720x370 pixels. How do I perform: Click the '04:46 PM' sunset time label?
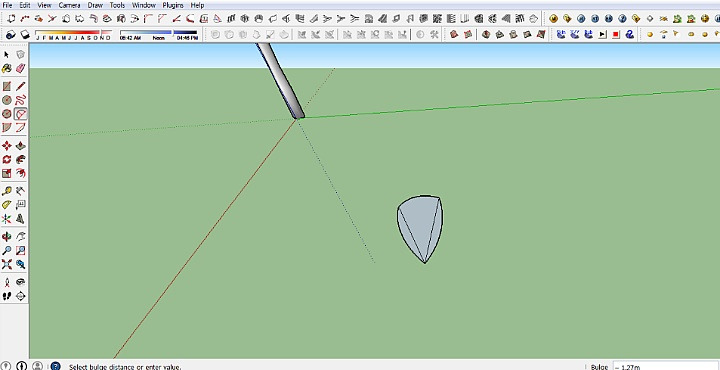coord(187,38)
